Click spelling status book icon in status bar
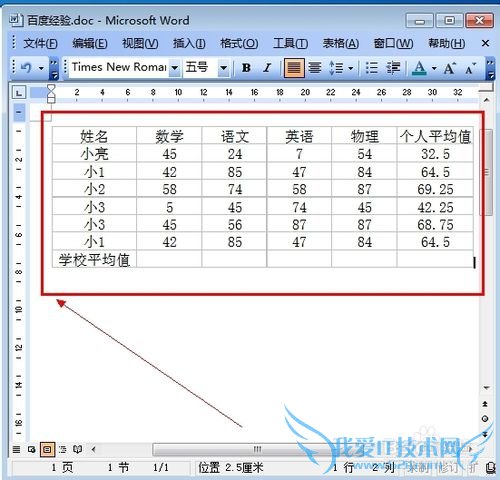Screen dimensions: 500x480 491,468
